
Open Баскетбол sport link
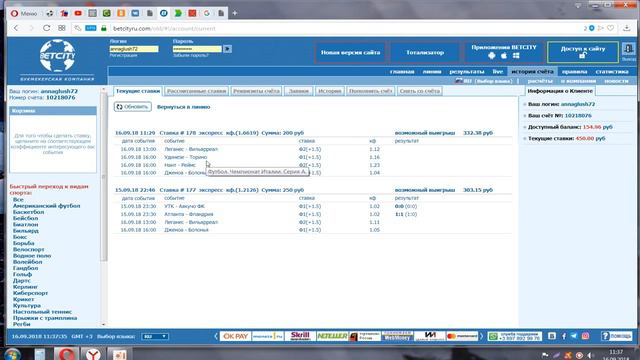pos(28,212)
